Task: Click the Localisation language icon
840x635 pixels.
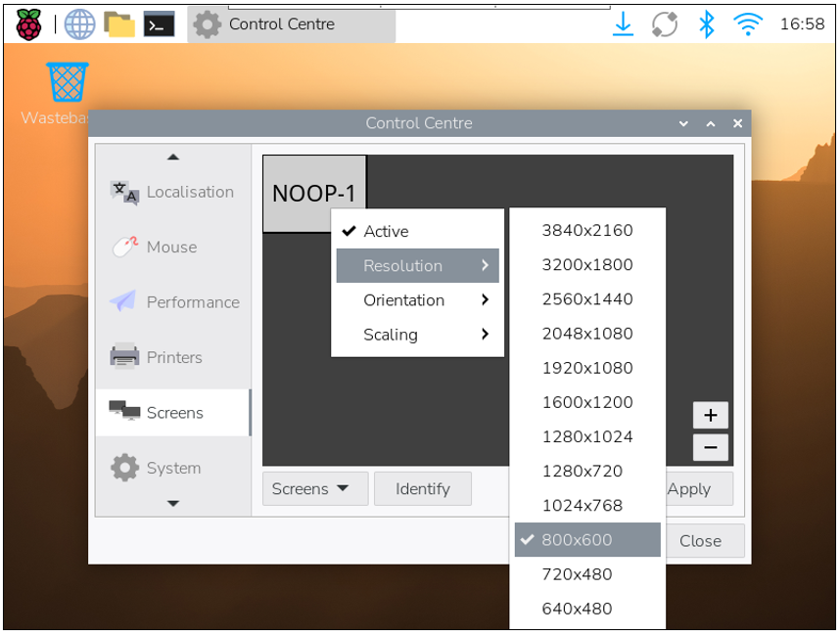Action: (x=124, y=192)
